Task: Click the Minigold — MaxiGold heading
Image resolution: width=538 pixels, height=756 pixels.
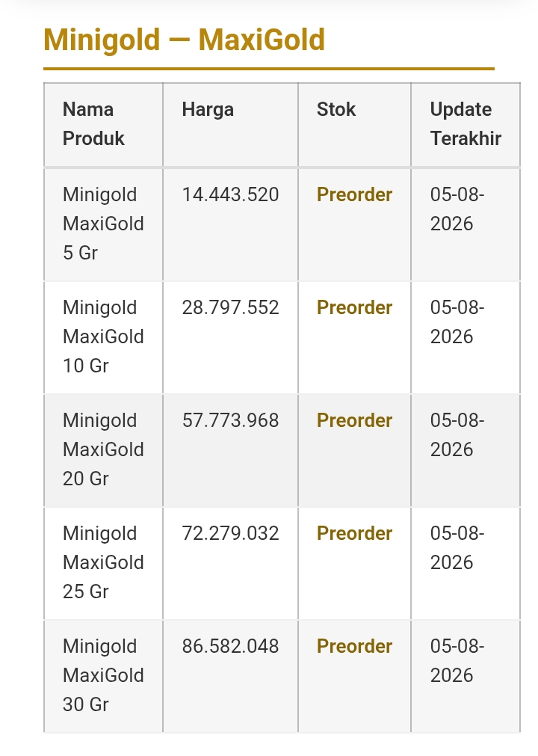Action: point(184,40)
